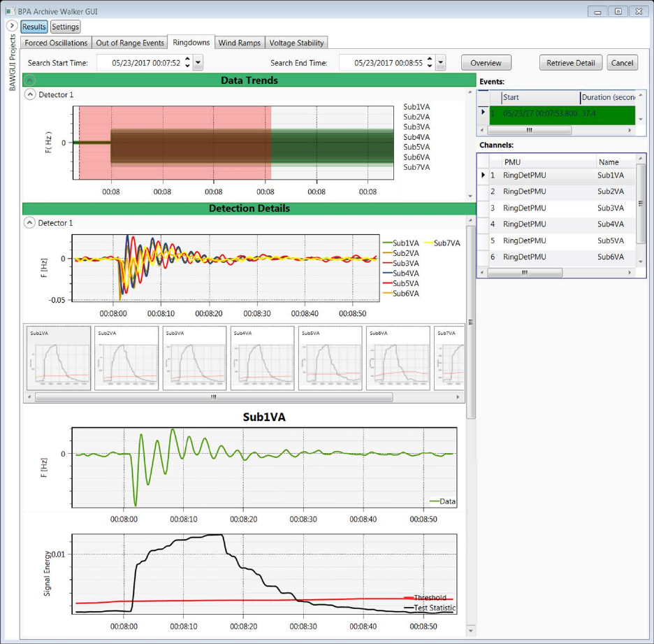Expand the BAWGUI Projects side panel arrow
The width and height of the screenshot is (654, 644).
click(x=12, y=26)
